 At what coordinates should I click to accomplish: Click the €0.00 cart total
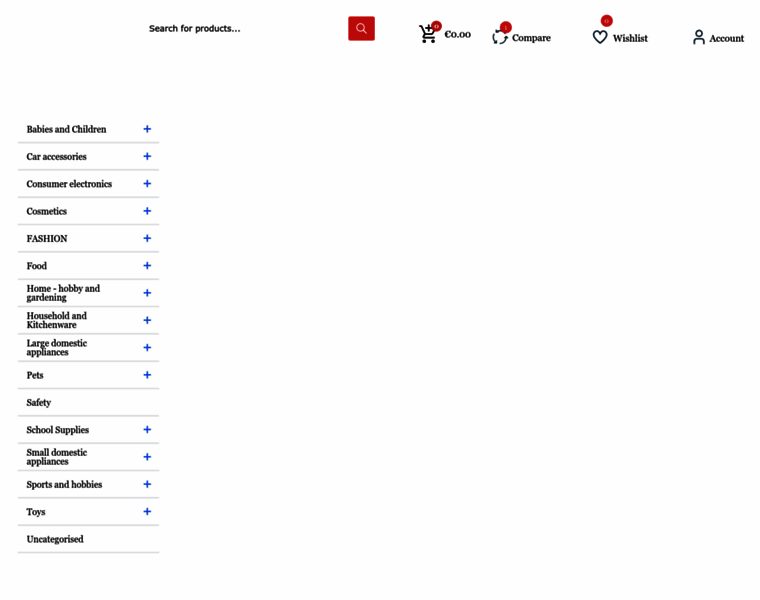coord(458,34)
